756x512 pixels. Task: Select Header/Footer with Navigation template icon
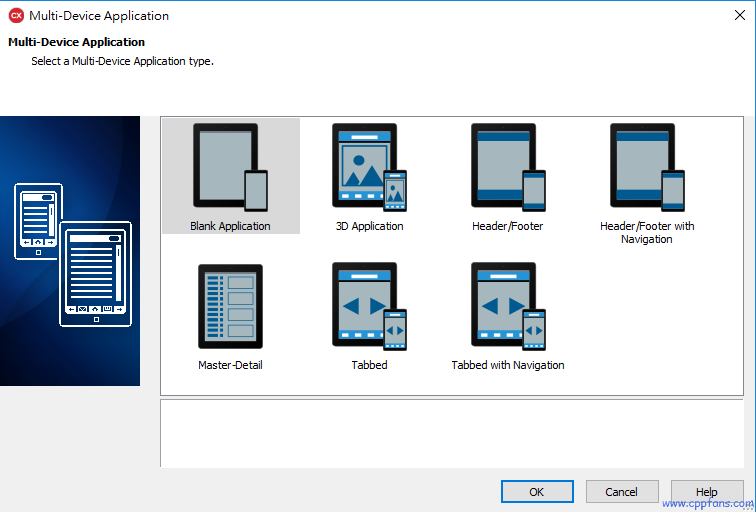[647, 167]
